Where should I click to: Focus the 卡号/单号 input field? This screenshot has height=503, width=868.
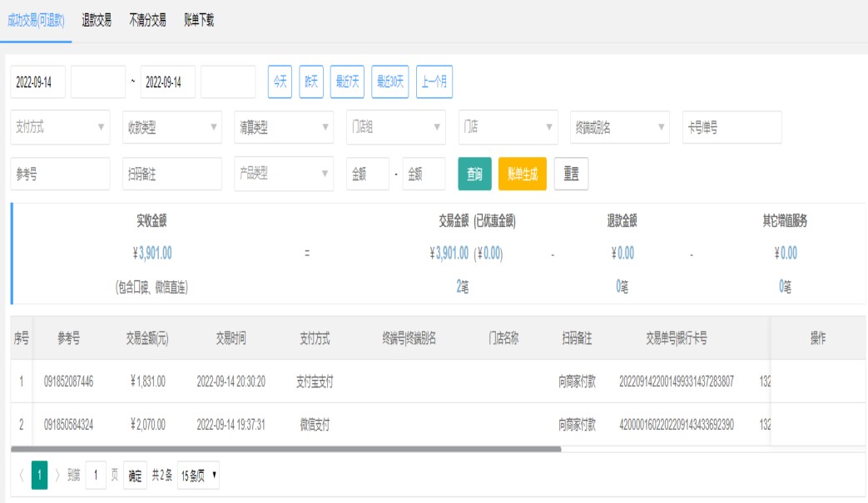tap(732, 127)
